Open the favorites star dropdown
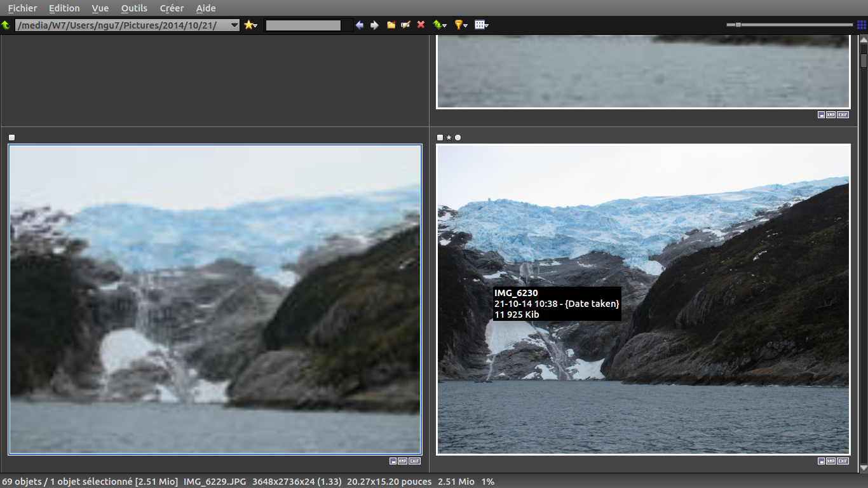The width and height of the screenshot is (868, 488). tap(250, 25)
